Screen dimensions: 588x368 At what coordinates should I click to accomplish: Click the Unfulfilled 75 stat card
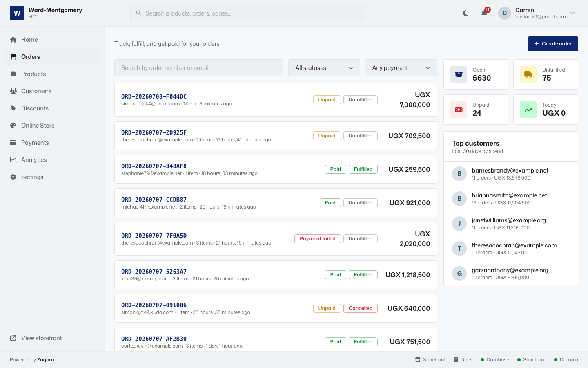point(546,74)
